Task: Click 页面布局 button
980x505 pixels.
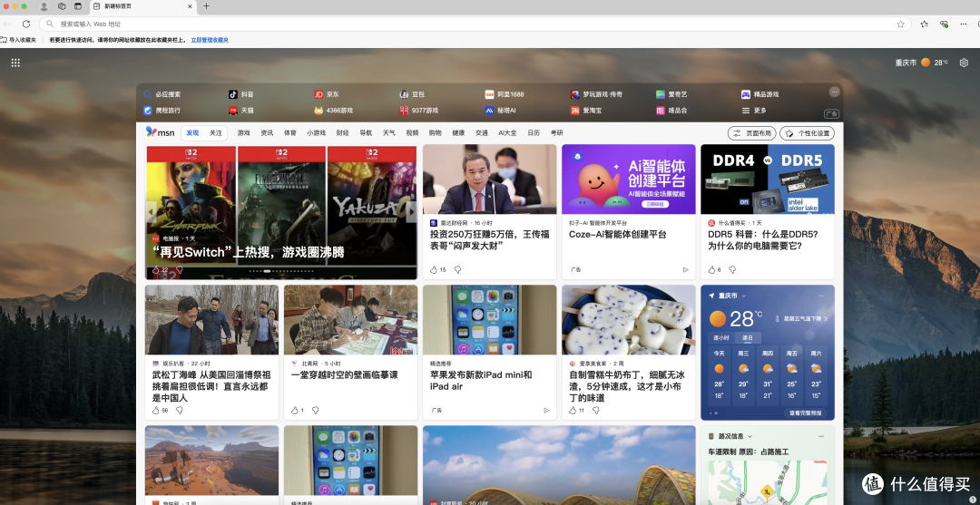Action: (x=752, y=133)
